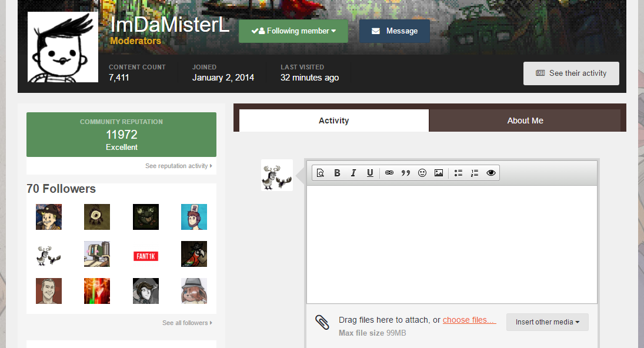This screenshot has height=348, width=644.
Task: Insert a bulleted list
Action: (458, 173)
